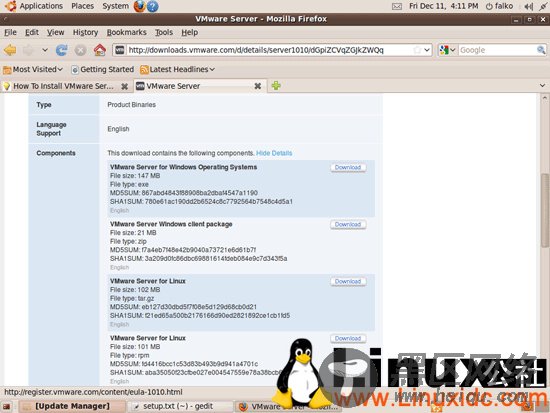The width and height of the screenshot is (550, 413).
Task: Expand the Latest Headlines feed
Action: [177, 69]
